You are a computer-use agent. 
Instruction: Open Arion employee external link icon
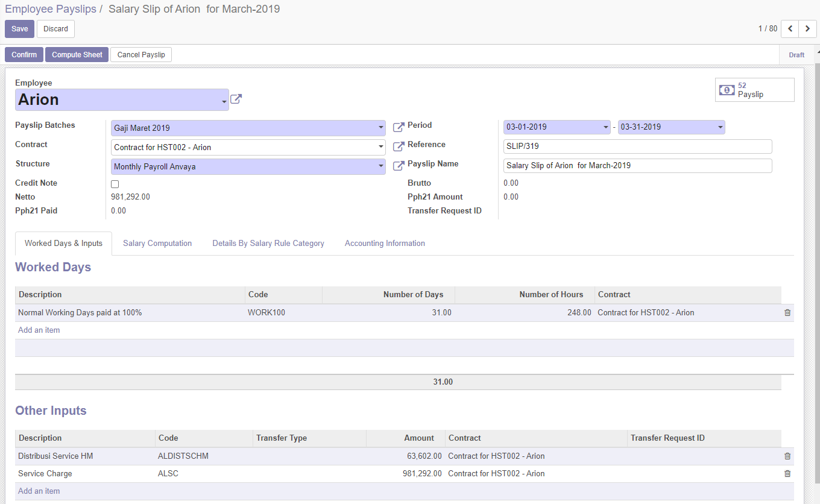pos(236,99)
